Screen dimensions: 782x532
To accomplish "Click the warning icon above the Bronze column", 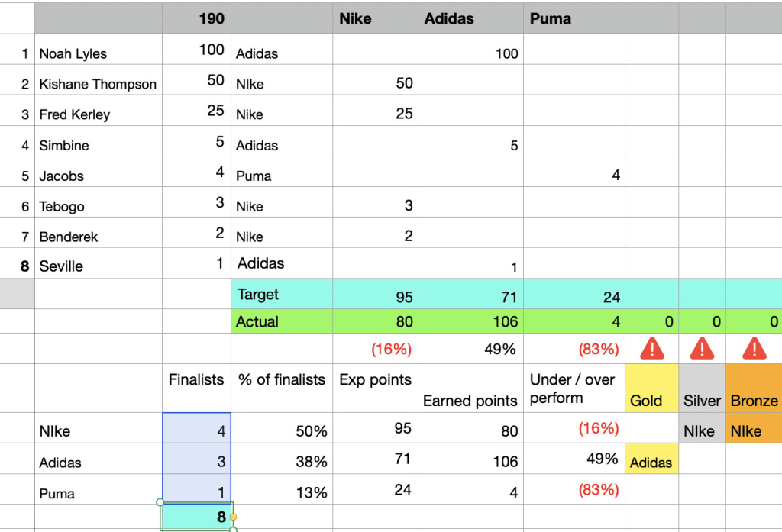I will pyautogui.click(x=754, y=349).
